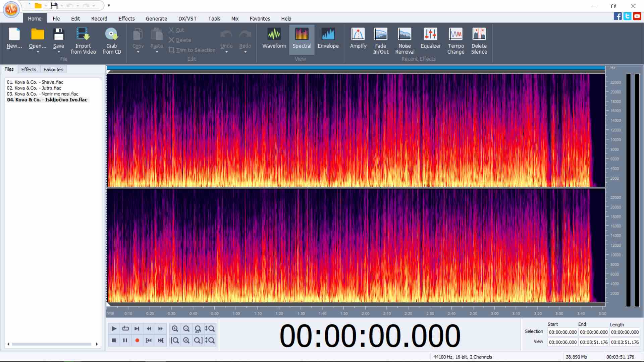Select file 02. Kova & Co. - Jutro.flac
The image size is (644, 362).
click(x=34, y=88)
